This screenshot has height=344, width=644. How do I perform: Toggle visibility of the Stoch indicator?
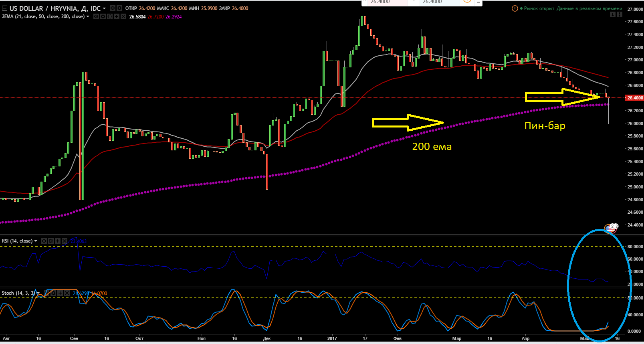tap(46, 293)
